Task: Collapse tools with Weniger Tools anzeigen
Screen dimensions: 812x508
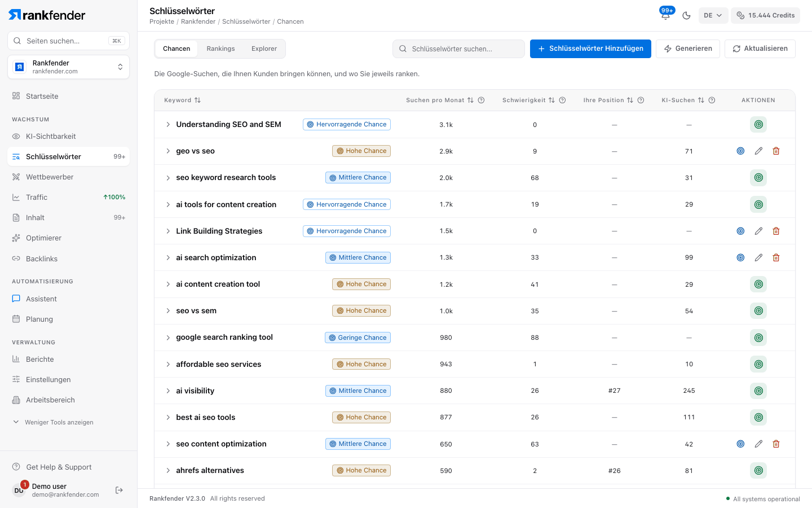Action: point(53,422)
